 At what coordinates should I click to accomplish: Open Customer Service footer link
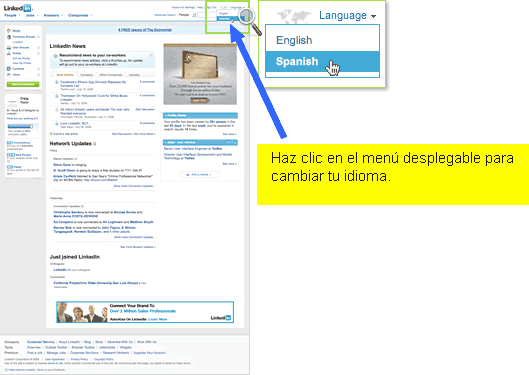(x=40, y=342)
